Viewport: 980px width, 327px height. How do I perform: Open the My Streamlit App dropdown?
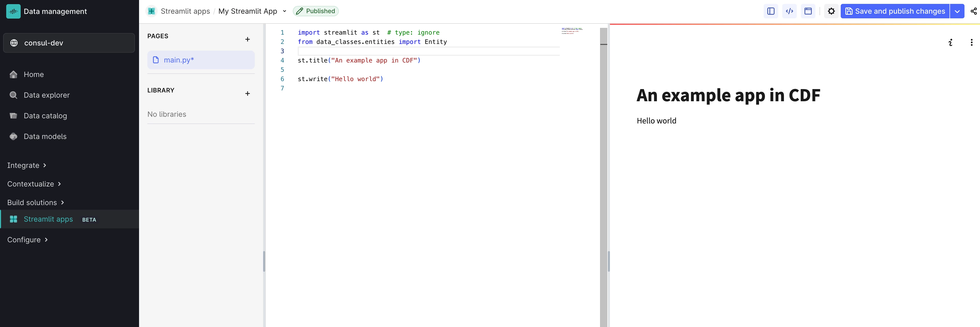click(284, 11)
